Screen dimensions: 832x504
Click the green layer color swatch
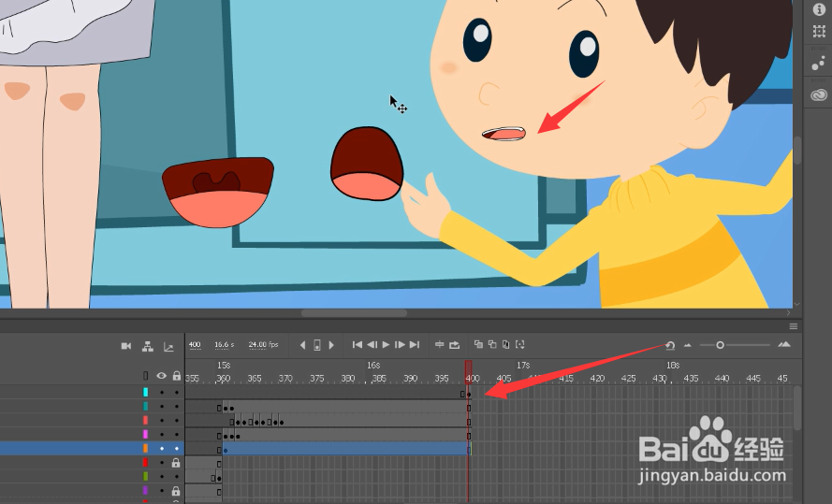[x=145, y=477]
